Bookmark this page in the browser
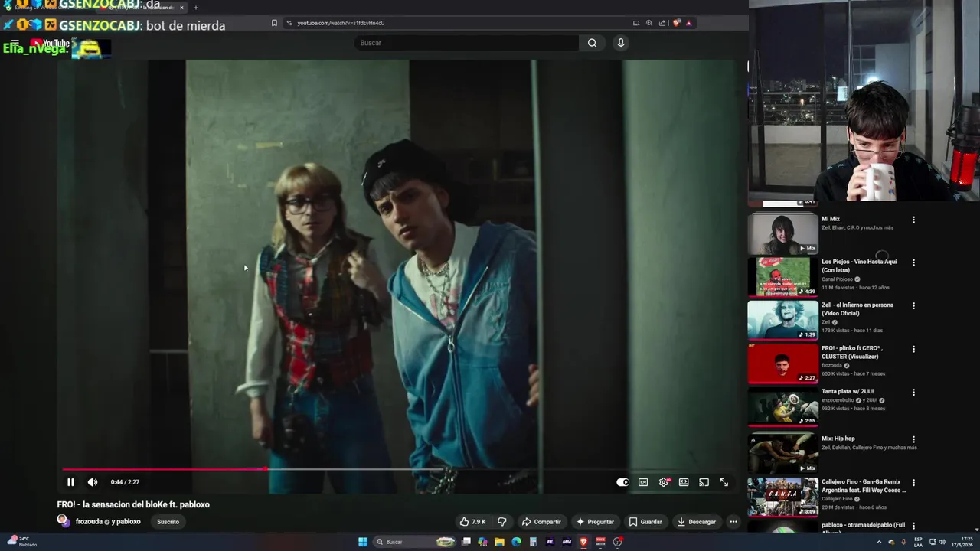 coord(274,23)
